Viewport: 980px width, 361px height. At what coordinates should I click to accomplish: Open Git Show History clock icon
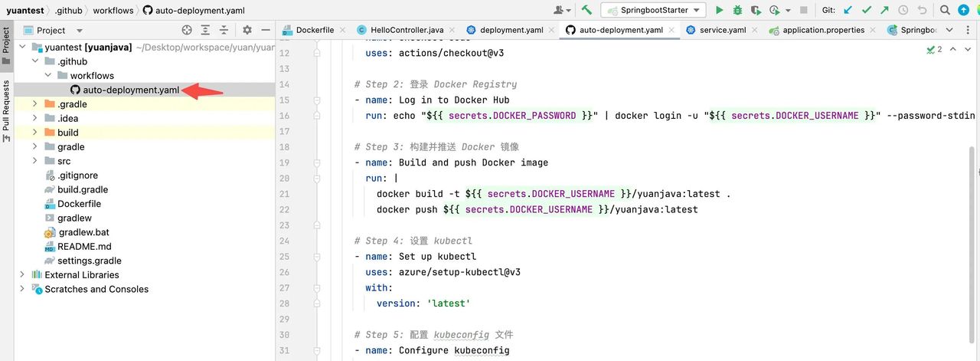(x=903, y=10)
